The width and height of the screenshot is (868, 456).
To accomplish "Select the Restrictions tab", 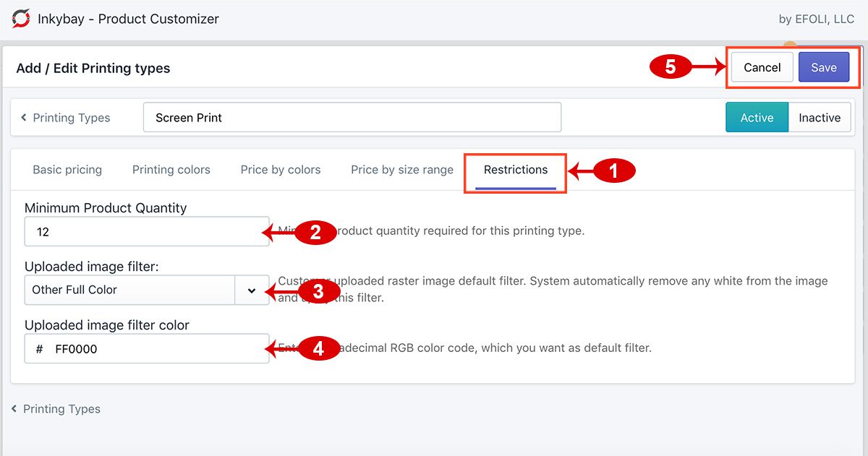I will (515, 170).
